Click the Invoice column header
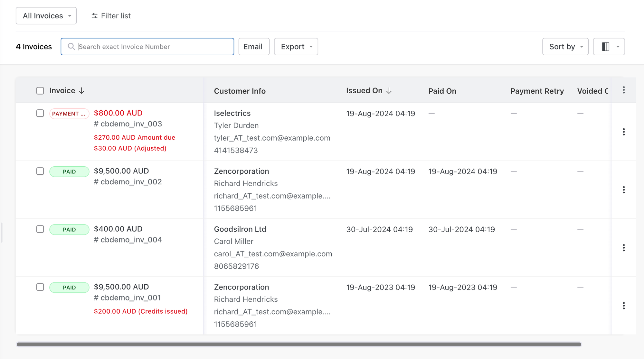 (x=62, y=91)
